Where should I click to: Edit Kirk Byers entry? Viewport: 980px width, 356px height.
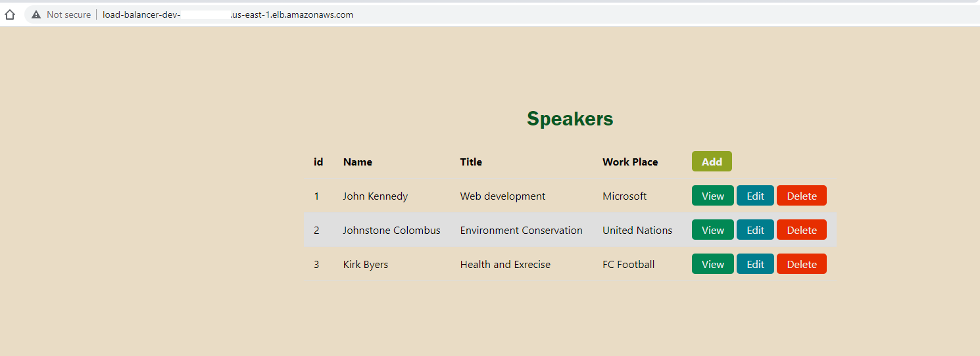[x=755, y=264]
